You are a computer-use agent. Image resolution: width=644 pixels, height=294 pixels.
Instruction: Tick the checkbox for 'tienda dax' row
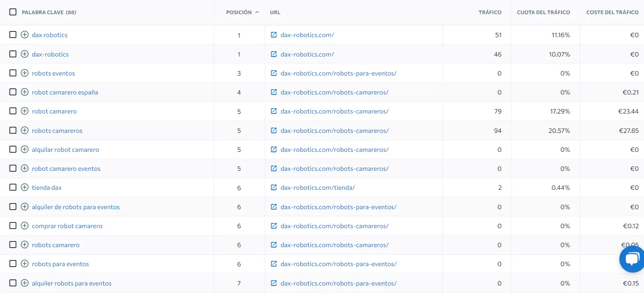click(13, 187)
